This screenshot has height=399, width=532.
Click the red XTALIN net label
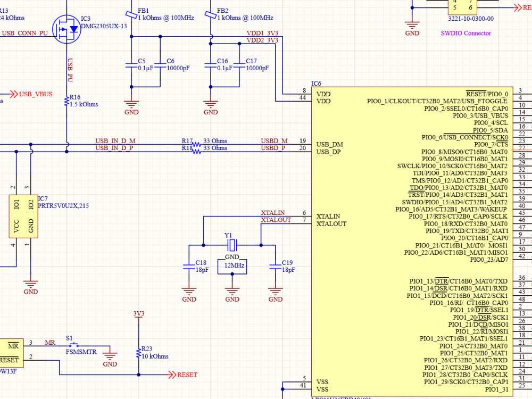point(273,213)
